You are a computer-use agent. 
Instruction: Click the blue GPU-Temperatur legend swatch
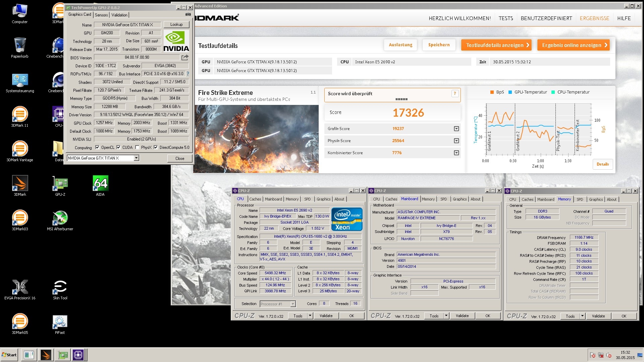[x=510, y=92]
